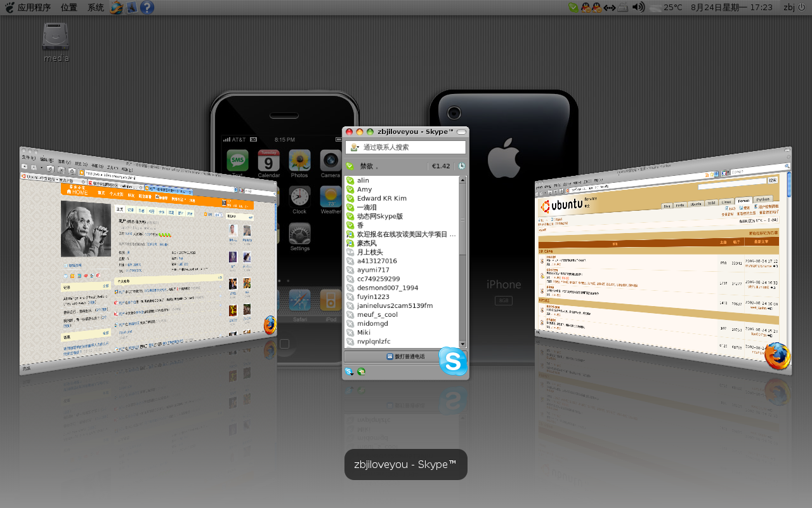The height and width of the screenshot is (508, 812).
Task: Select contact 香
Action: click(402, 225)
